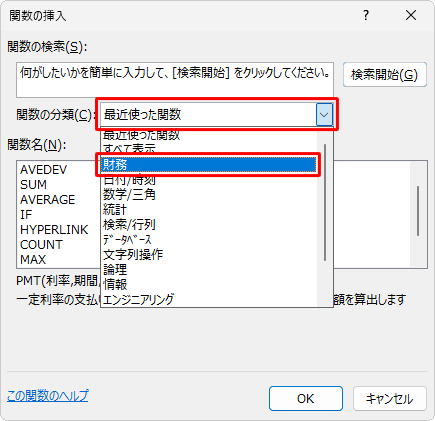This screenshot has width=435, height=421.
Task: Select 財務 in the category list
Action: pyautogui.click(x=209, y=165)
